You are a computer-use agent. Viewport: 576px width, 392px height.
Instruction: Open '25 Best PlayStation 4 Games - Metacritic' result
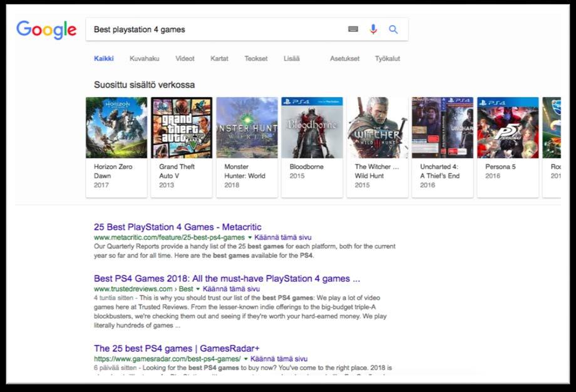tap(177, 227)
